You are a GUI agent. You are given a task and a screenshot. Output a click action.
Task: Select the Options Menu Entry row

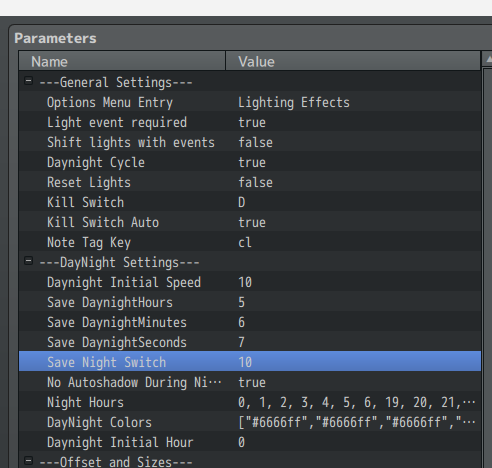250,102
